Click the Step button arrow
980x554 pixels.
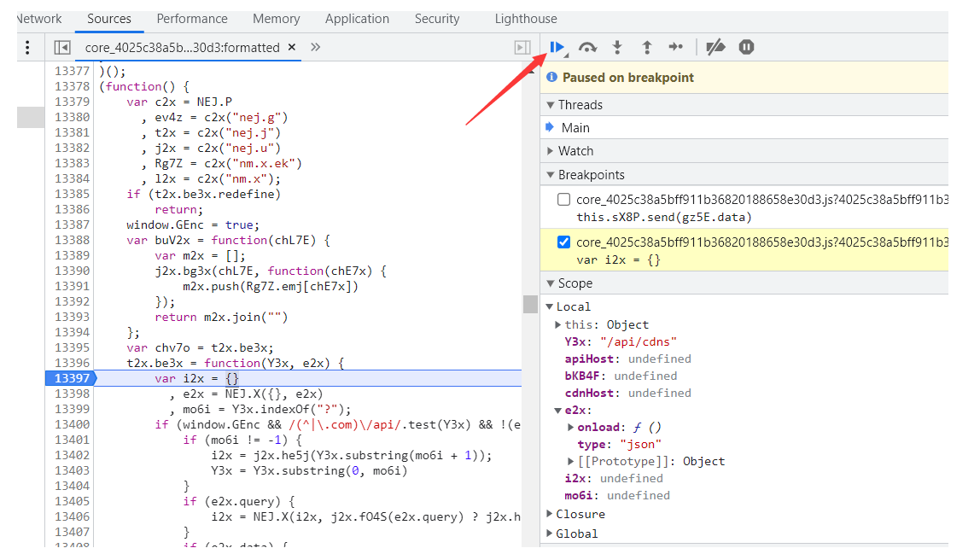675,48
